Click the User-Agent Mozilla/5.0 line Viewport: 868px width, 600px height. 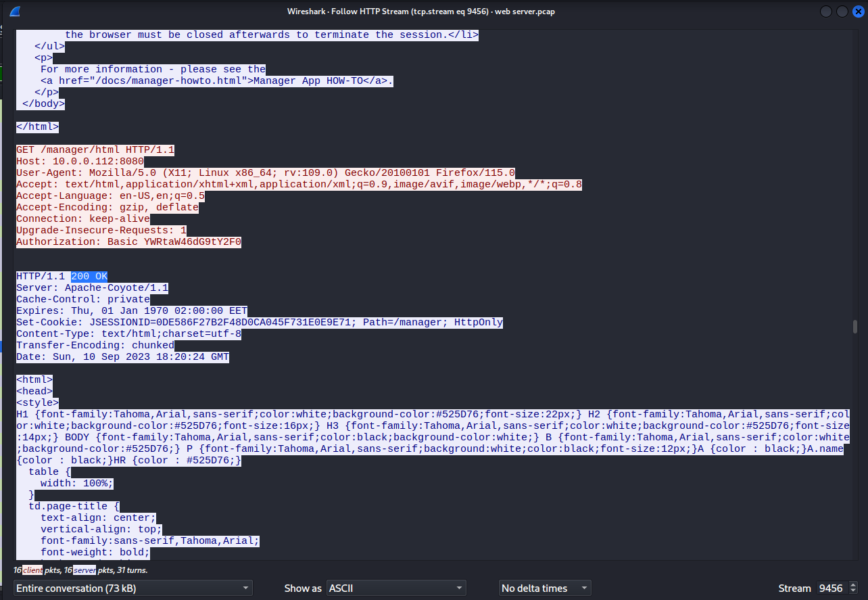266,172
